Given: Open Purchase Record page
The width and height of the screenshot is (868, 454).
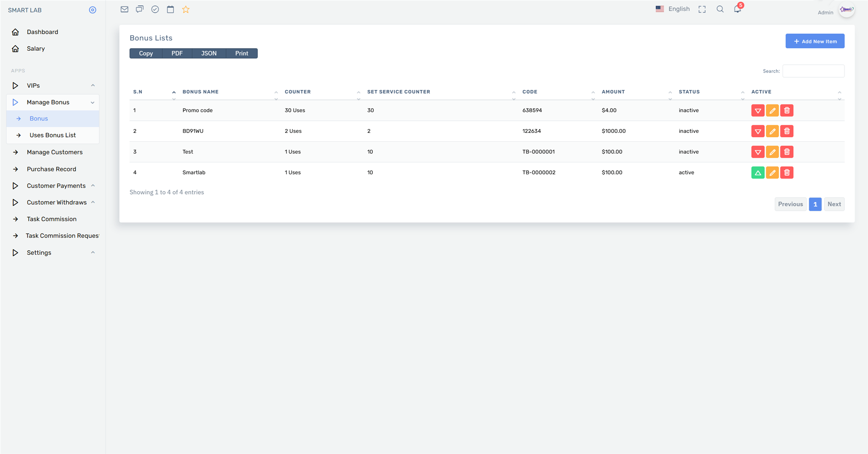Looking at the screenshot, I should tap(53, 169).
